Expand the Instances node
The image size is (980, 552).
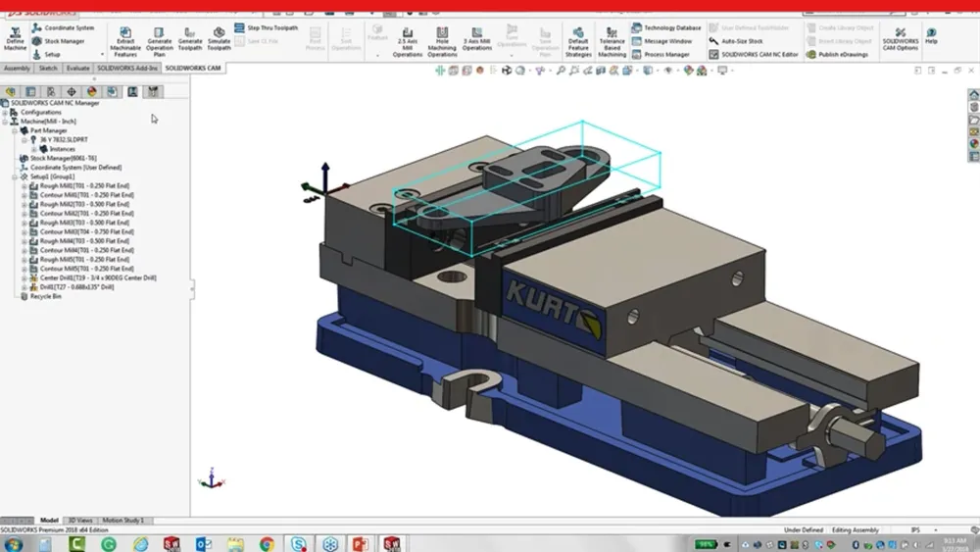click(x=33, y=149)
